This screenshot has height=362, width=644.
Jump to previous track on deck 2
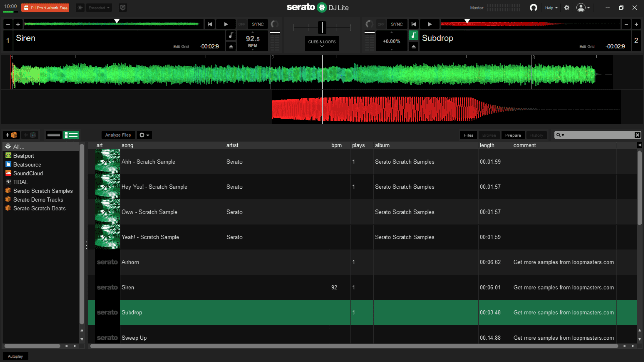(414, 24)
